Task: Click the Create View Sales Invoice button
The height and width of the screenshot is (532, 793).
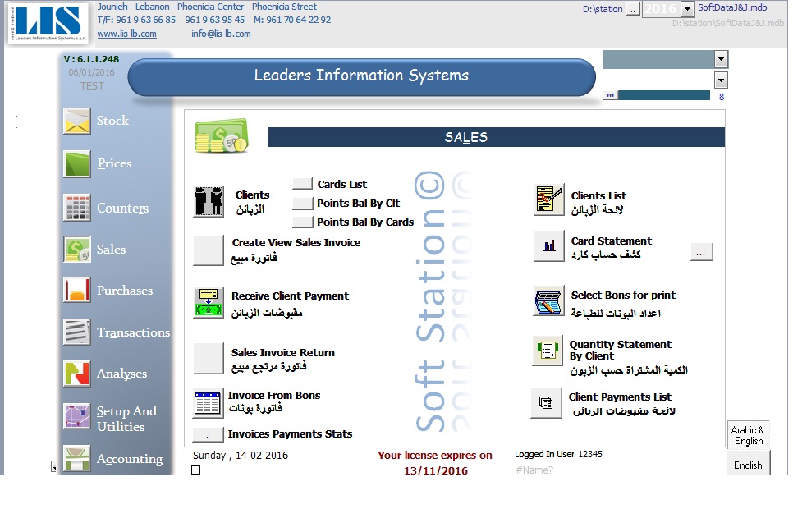Action: (209, 250)
